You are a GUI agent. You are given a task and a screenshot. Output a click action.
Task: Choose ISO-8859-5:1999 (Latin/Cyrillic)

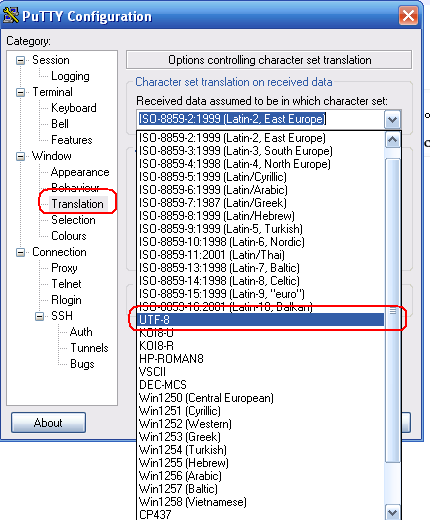click(x=261, y=177)
